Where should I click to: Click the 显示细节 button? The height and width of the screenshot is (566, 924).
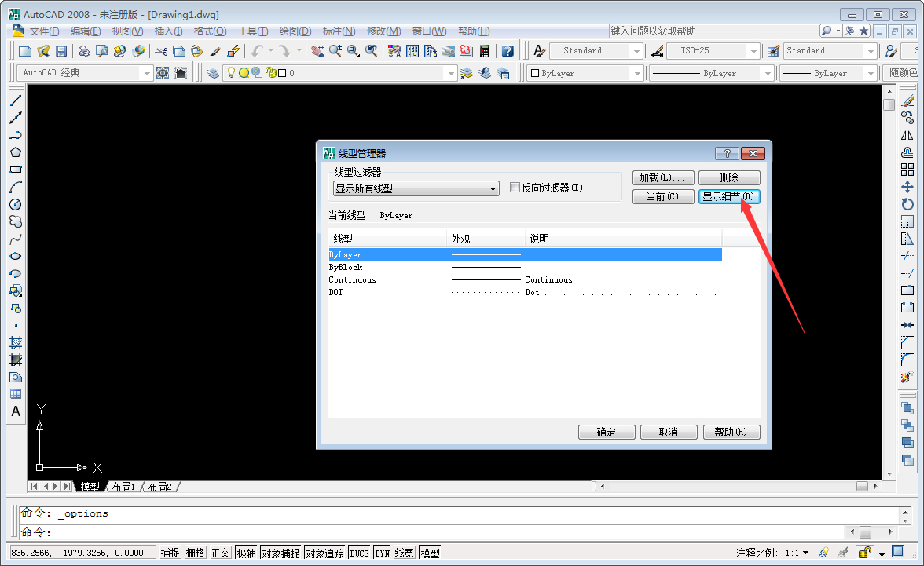point(729,196)
